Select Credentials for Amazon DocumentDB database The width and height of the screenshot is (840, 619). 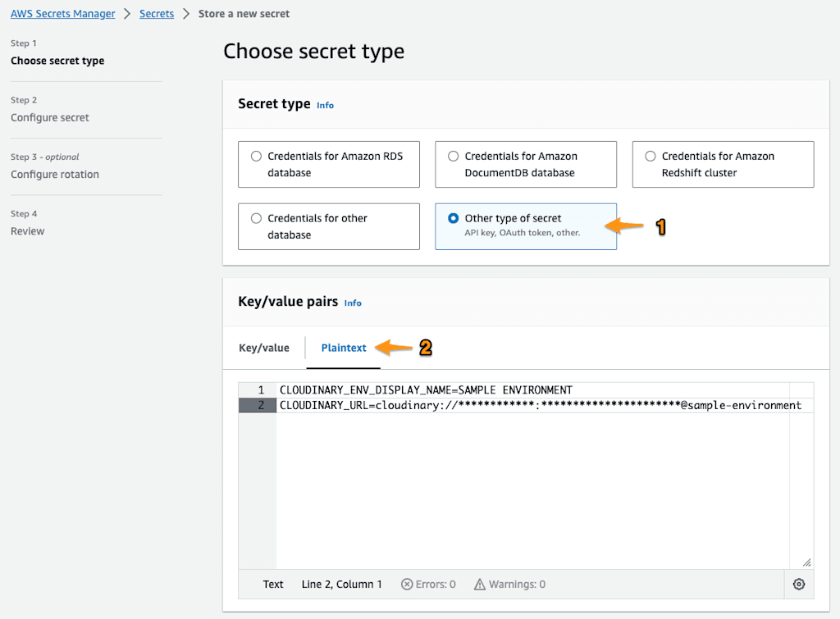(526, 165)
